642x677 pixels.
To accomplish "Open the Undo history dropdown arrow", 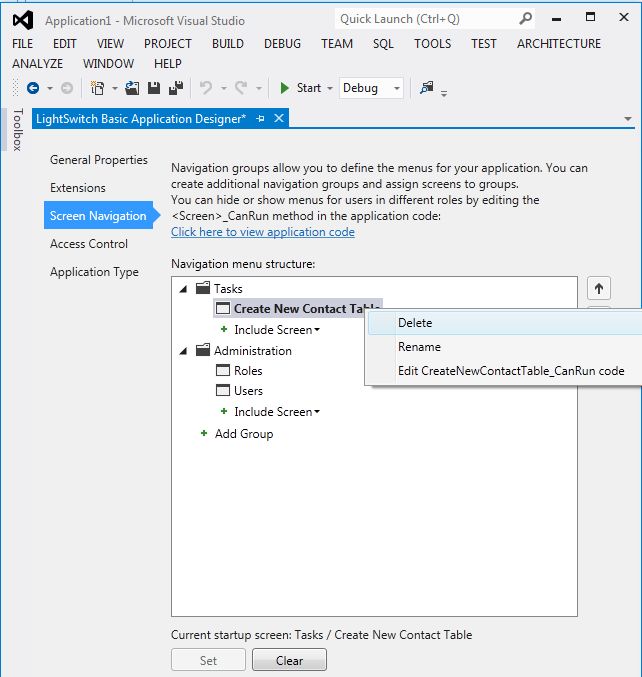I will (x=224, y=89).
